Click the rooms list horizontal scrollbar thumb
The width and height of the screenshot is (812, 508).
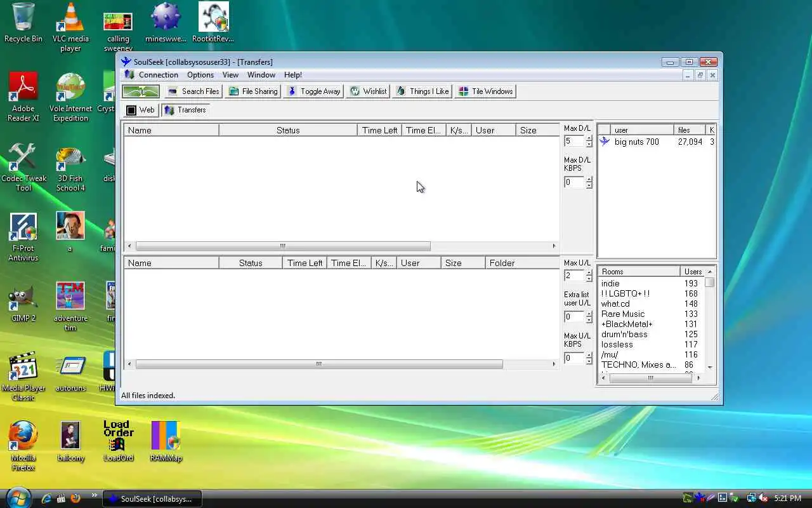pos(650,378)
